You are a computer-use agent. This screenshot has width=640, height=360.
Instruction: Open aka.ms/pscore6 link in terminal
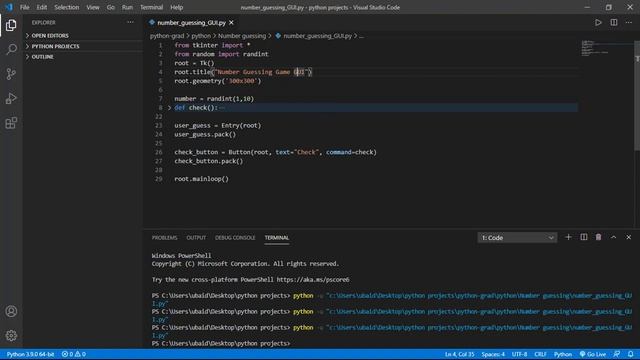[x=313, y=280]
